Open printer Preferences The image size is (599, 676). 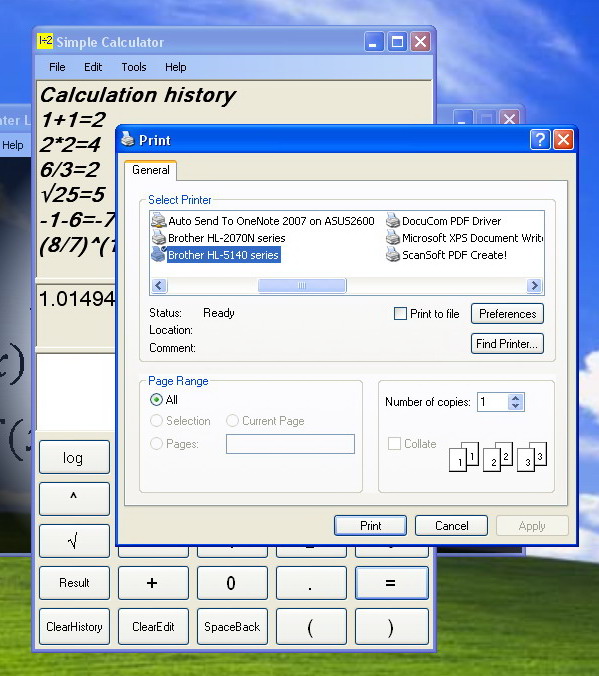point(507,313)
